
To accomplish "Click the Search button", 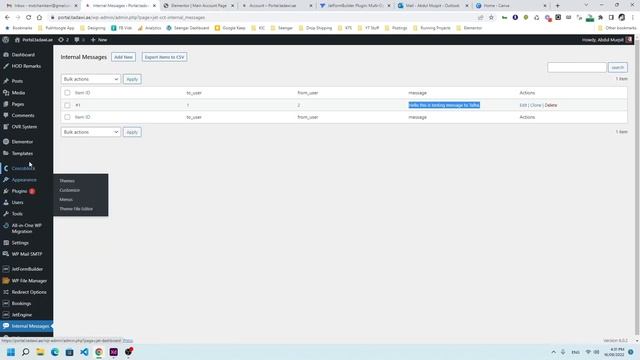I will [618, 67].
